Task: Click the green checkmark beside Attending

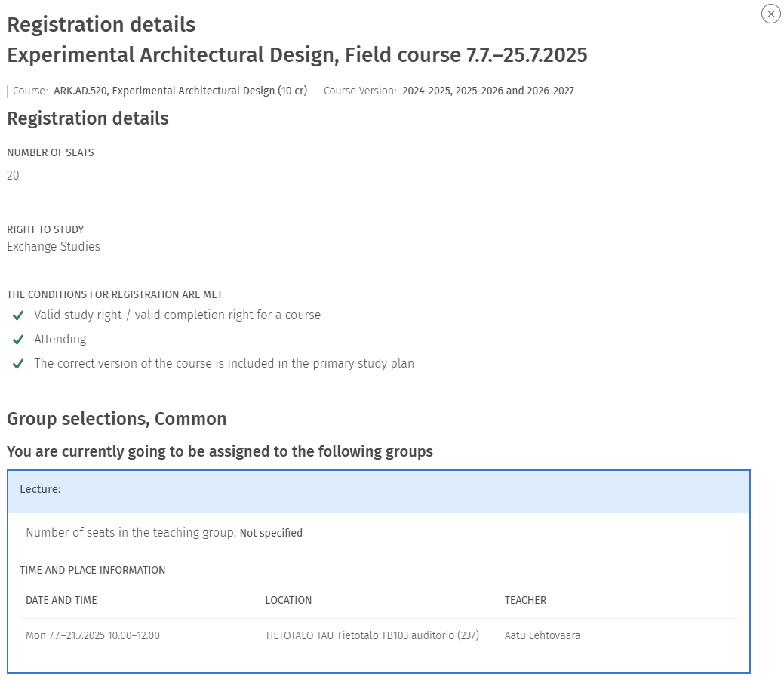Action: point(18,340)
